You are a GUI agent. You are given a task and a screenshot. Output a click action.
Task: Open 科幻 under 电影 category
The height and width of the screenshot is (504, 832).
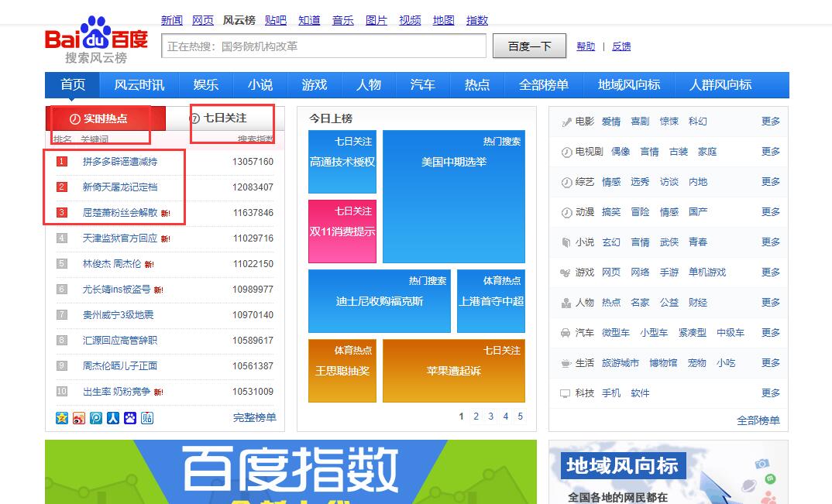pos(698,122)
